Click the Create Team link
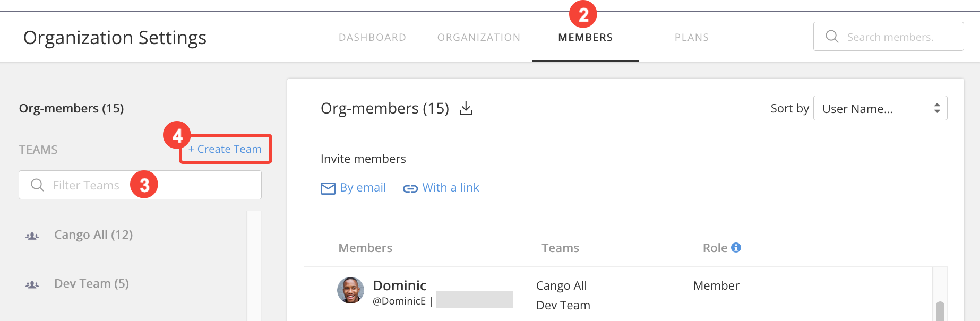Screen dimensions: 980x321 pos(225,149)
